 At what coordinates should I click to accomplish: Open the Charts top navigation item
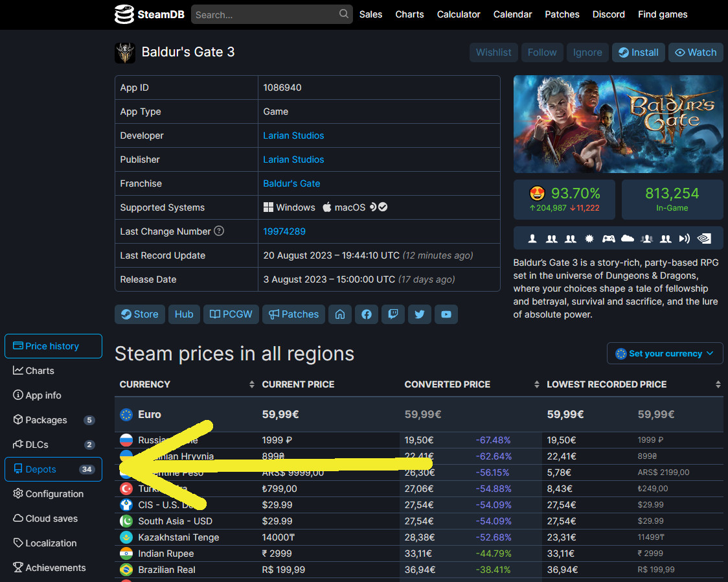[409, 14]
